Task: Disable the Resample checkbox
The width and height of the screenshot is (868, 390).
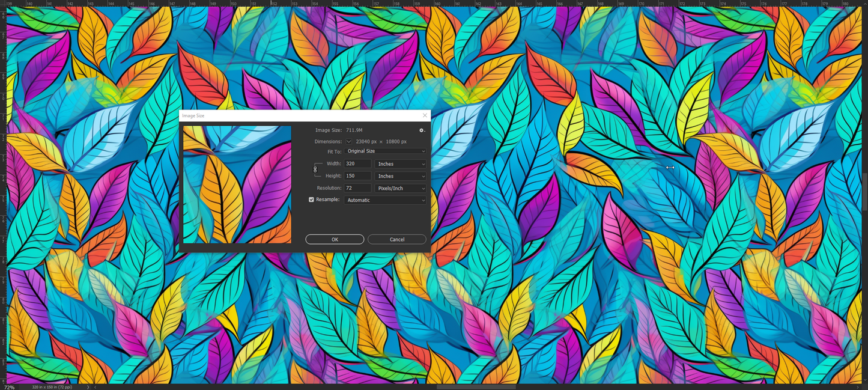Action: pyautogui.click(x=311, y=199)
